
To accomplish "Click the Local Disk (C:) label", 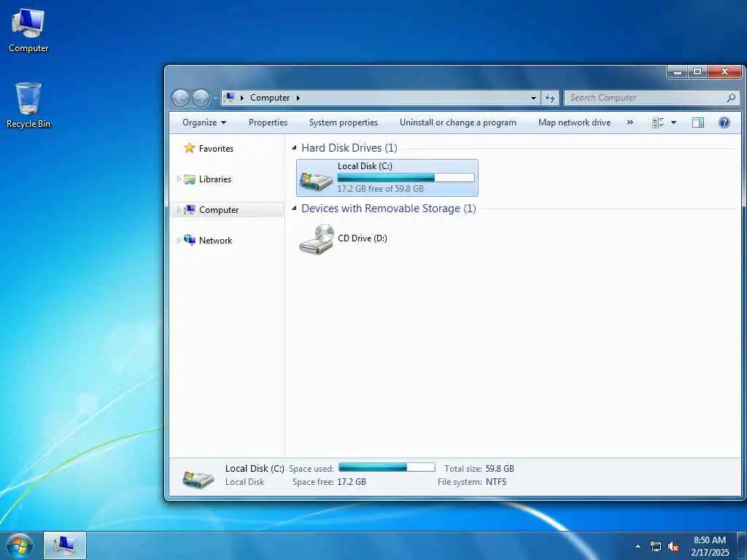I will (x=365, y=166).
